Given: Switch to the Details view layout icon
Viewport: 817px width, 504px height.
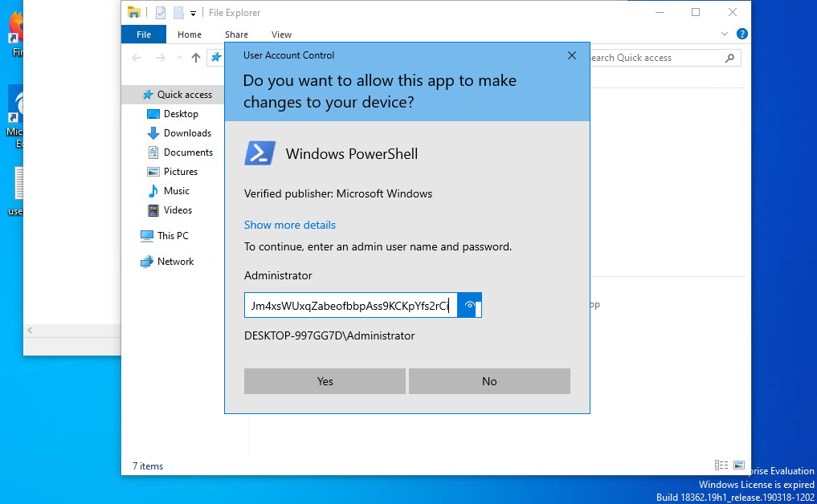Looking at the screenshot, I should tap(721, 465).
